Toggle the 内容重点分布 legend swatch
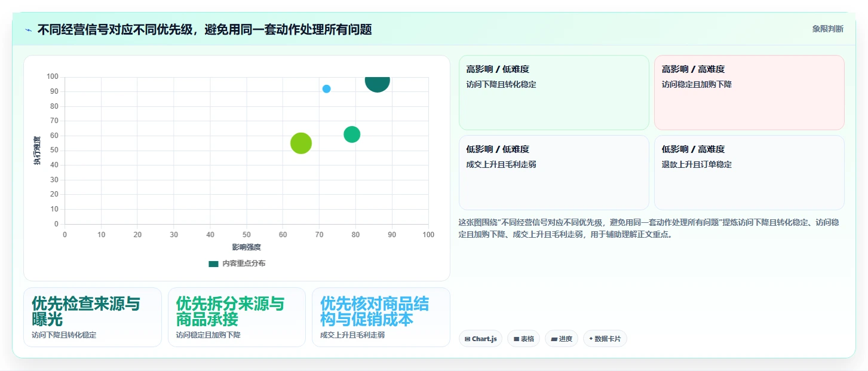 (x=213, y=263)
